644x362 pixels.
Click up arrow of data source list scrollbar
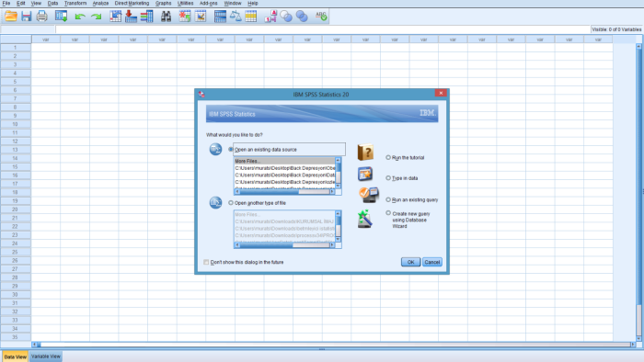[x=338, y=160]
